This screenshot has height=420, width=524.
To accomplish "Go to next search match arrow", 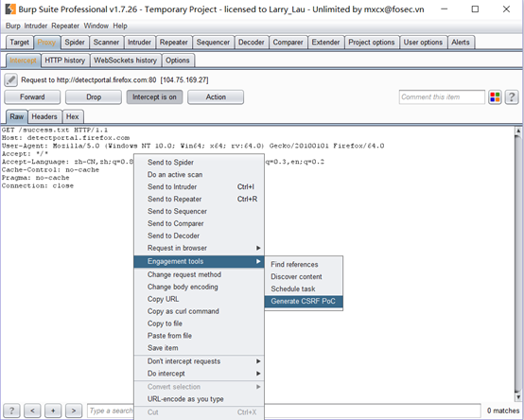I will tap(74, 411).
